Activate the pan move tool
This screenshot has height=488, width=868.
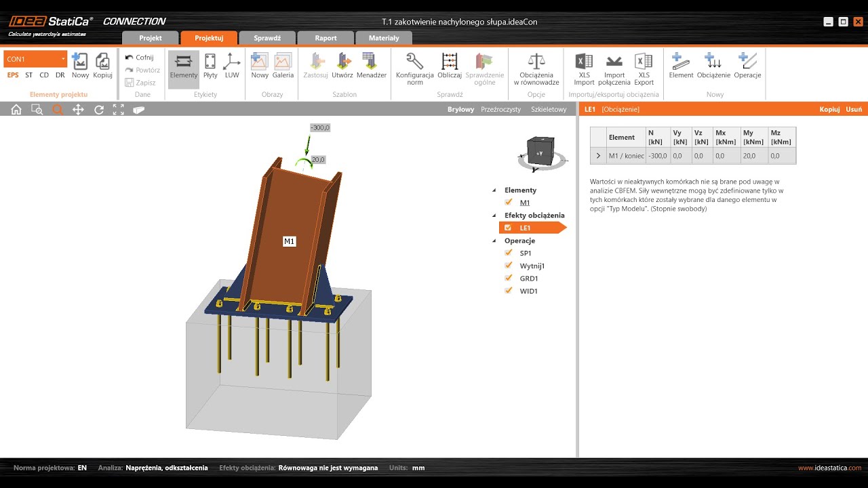[x=78, y=109]
